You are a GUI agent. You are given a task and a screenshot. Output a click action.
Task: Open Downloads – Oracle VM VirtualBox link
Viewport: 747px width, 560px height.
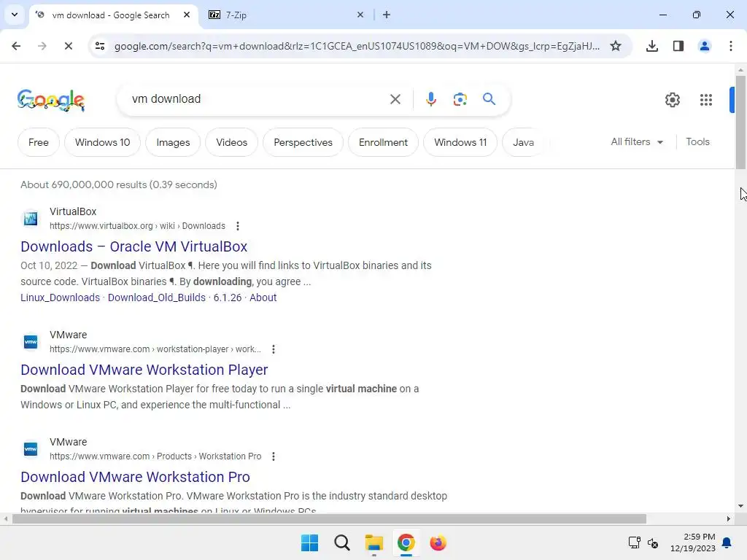click(x=134, y=246)
